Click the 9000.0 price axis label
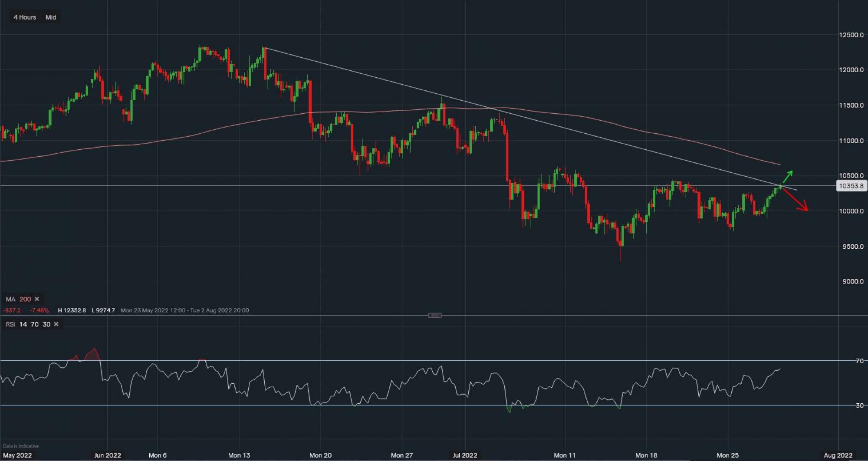 [x=853, y=281]
